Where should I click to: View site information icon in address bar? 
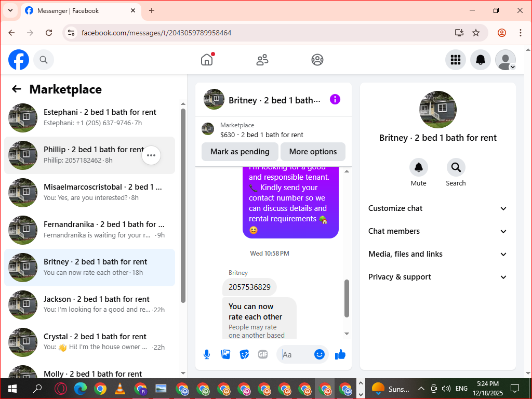coord(71,33)
